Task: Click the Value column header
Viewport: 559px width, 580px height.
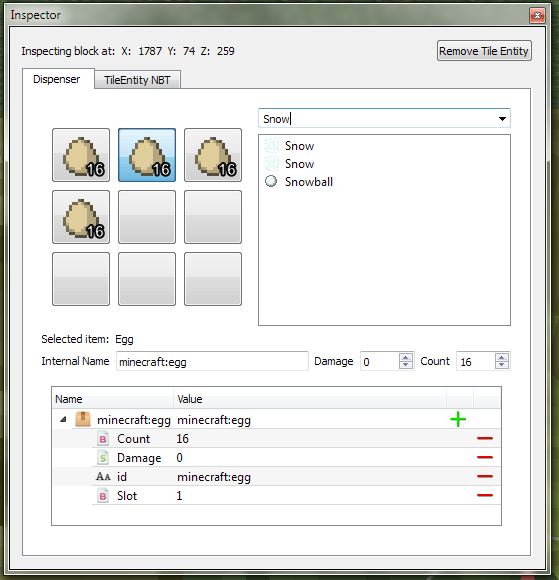Action: point(310,399)
